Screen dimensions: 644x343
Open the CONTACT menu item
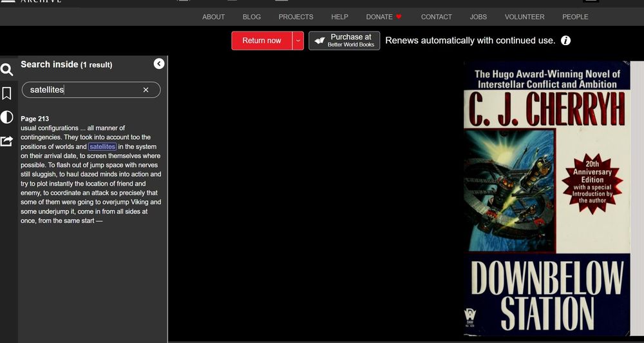(436, 17)
